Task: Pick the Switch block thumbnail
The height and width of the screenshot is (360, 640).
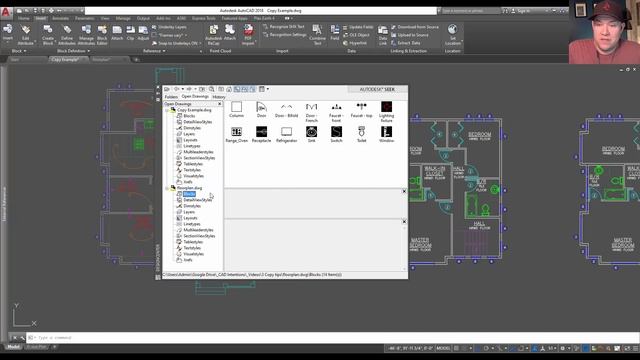Action: pos(336,134)
